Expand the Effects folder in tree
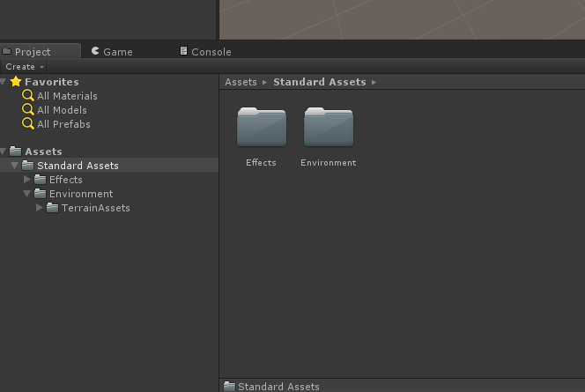Screen dimensions: 585x392 (26, 180)
